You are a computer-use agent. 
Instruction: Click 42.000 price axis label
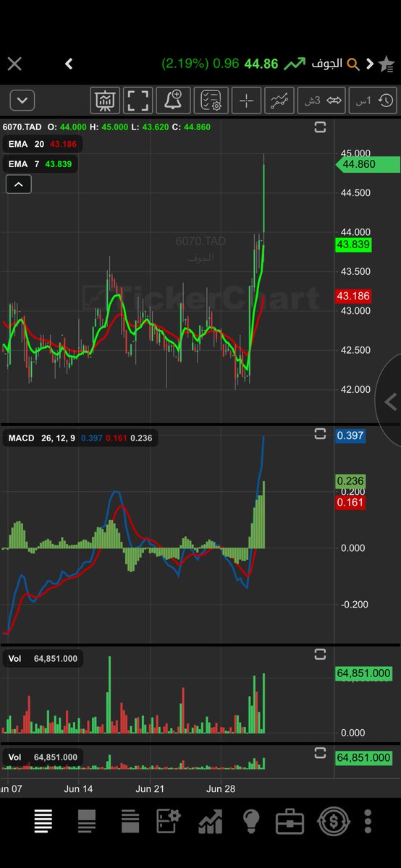pyautogui.click(x=356, y=389)
